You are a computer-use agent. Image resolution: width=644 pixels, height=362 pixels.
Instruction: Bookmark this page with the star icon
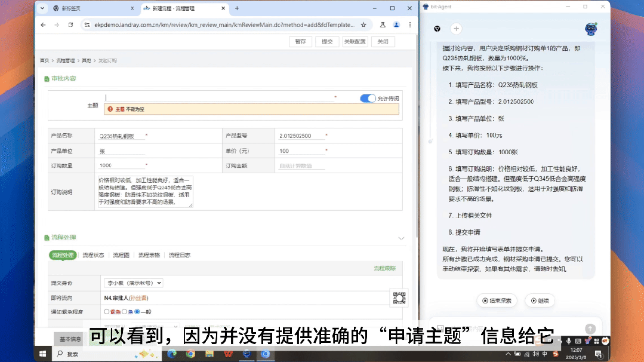tap(363, 25)
